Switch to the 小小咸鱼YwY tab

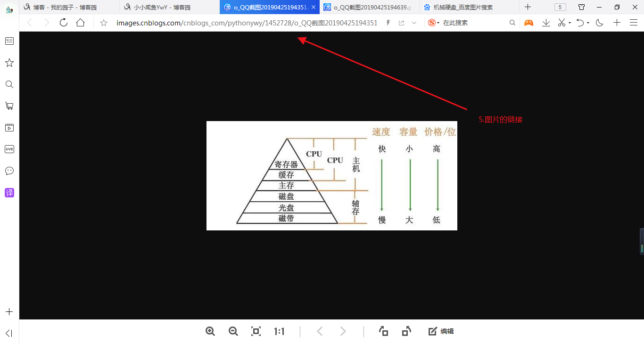pos(169,7)
